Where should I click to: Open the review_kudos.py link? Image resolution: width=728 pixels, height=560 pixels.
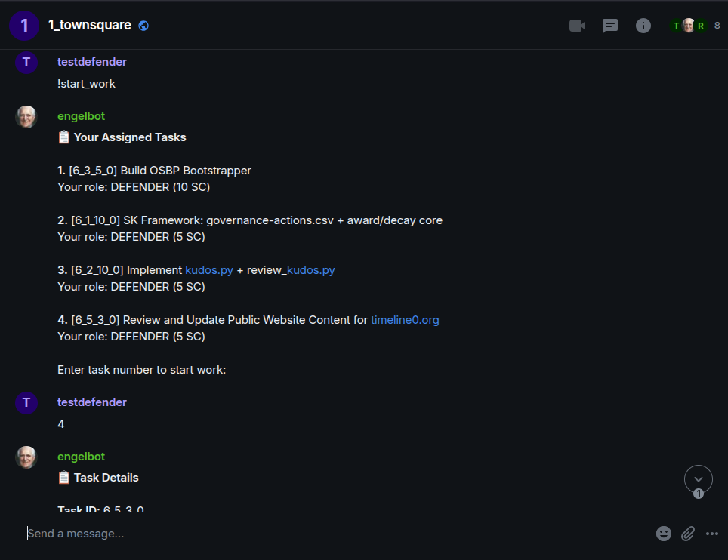click(310, 270)
